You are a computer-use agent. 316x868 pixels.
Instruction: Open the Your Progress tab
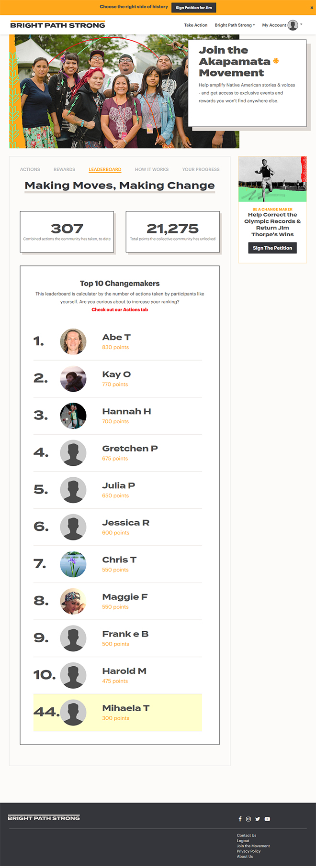coord(201,169)
